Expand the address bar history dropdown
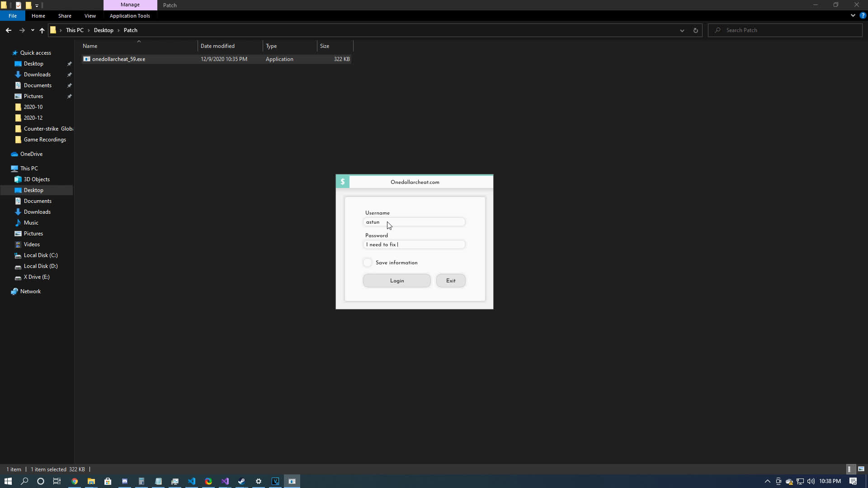 tap(682, 30)
